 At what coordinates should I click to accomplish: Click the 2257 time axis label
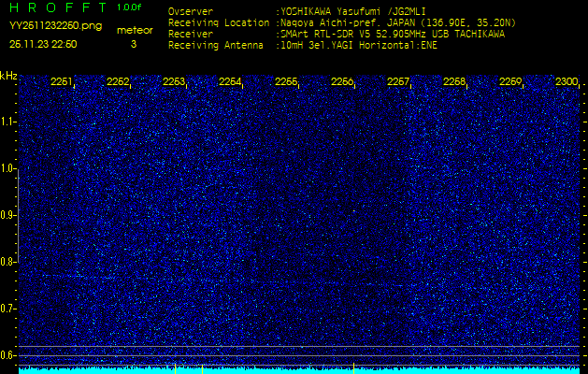pos(398,81)
